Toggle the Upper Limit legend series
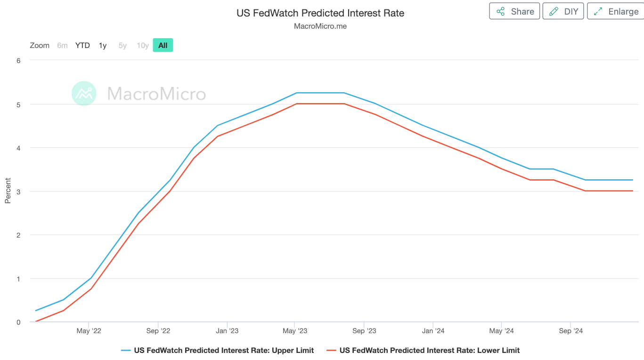The image size is (644, 360). [x=224, y=350]
